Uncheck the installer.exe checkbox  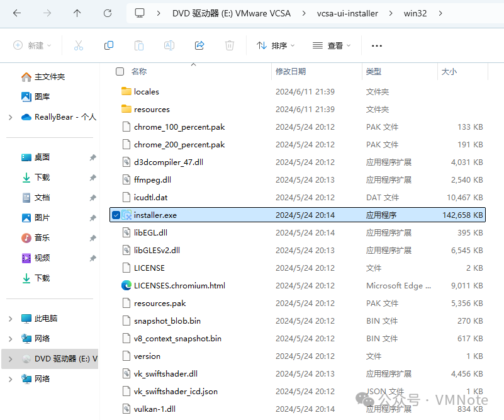(x=116, y=215)
